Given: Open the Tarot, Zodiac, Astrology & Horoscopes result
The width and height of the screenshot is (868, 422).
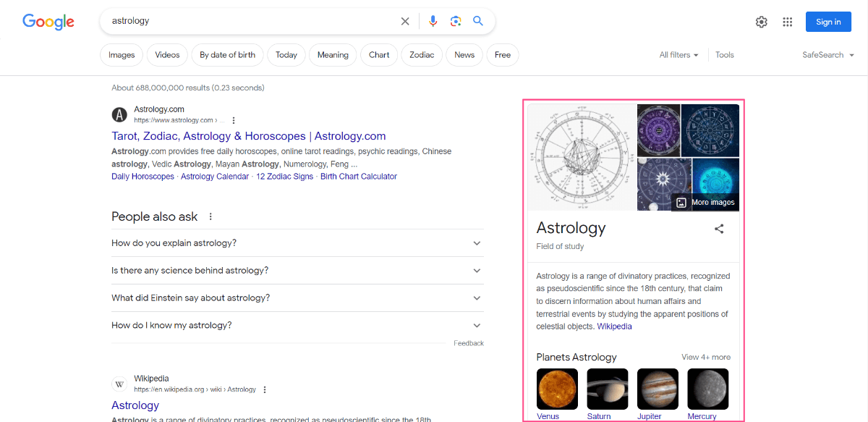Looking at the screenshot, I should click(249, 136).
